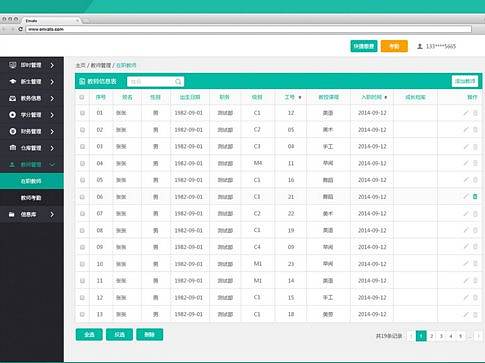Image resolution: width=485 pixels, height=363 pixels.
Task: Click the browser address bar
Action: tap(249, 29)
